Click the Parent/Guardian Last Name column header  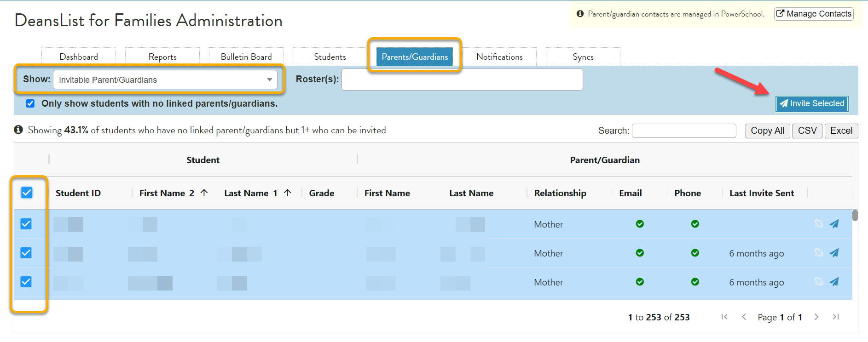click(471, 193)
